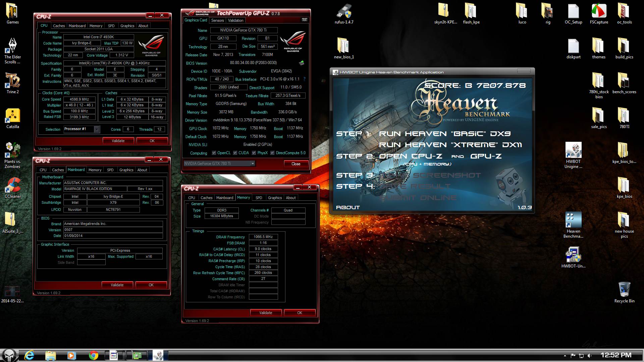The image size is (644, 362).
Task: Open the new house pics folder
Action: pyautogui.click(x=624, y=225)
